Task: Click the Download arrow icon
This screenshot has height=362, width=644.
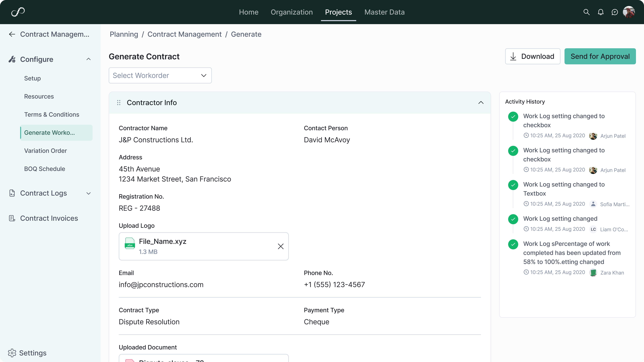Action: 513,56
